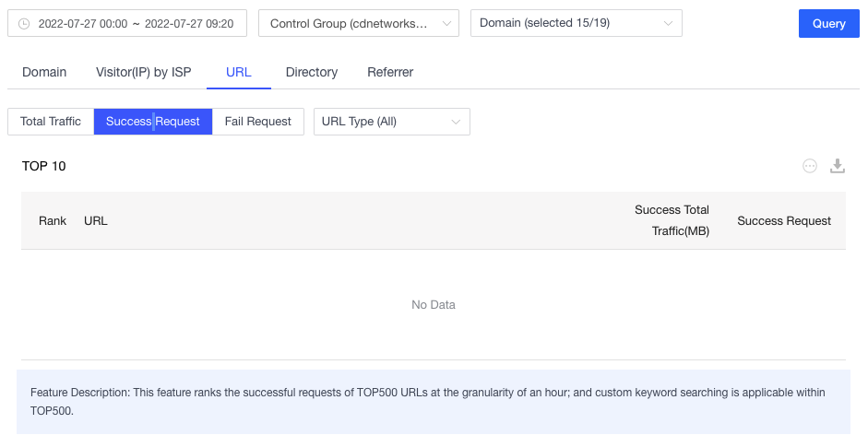868x447 pixels.
Task: Expand the Control Group dropdown
Action: 358,24
